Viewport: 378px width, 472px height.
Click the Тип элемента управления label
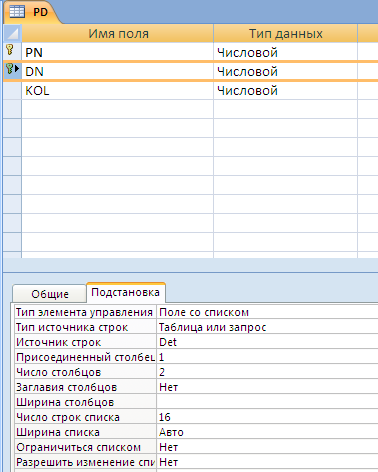[84, 312]
